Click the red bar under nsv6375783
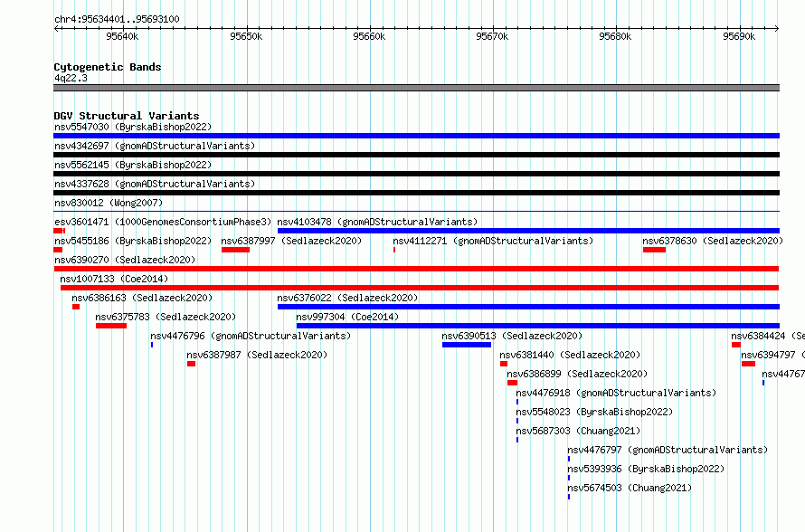Image resolution: width=805 pixels, height=532 pixels. coord(111,326)
